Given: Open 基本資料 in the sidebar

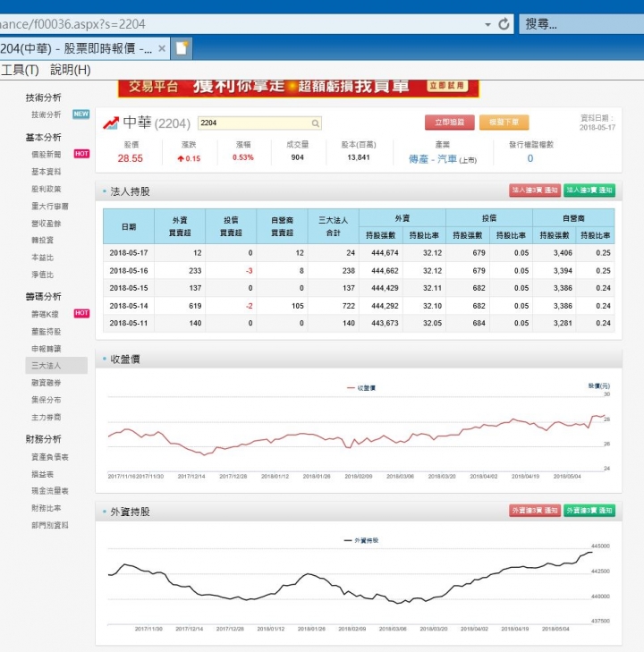Looking at the screenshot, I should (x=47, y=172).
